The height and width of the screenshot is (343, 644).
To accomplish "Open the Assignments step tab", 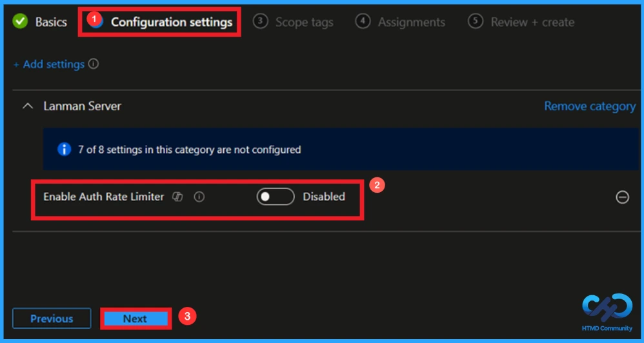I will click(412, 22).
